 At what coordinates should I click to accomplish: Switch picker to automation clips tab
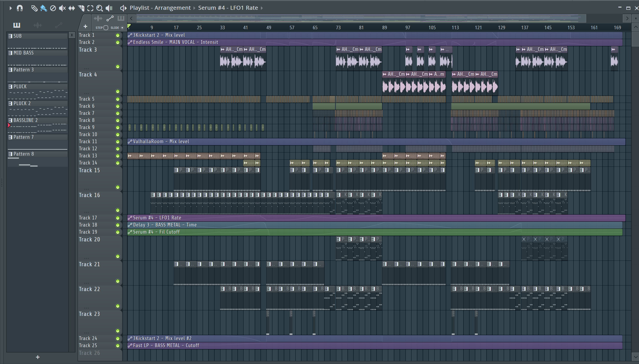[x=58, y=25]
